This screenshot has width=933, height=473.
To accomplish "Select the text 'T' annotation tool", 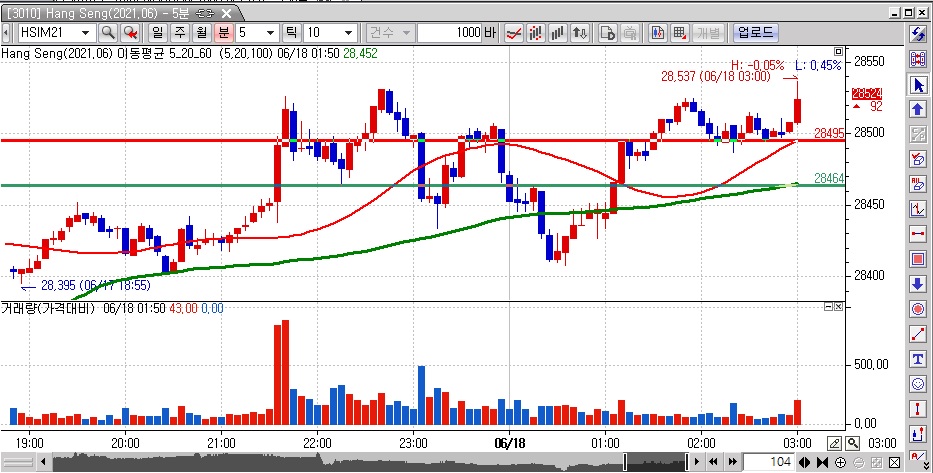I will point(917,359).
